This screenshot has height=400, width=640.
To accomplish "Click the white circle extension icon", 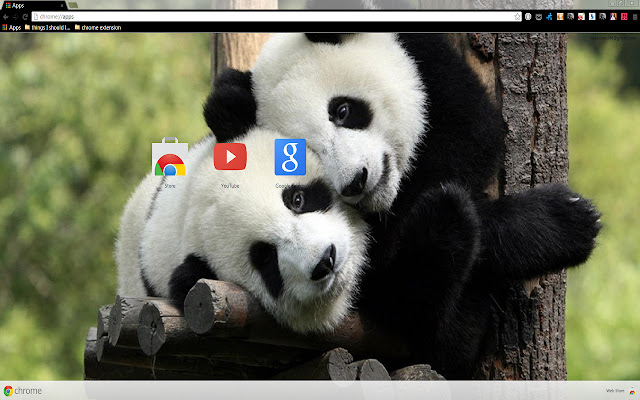I will coord(528,17).
